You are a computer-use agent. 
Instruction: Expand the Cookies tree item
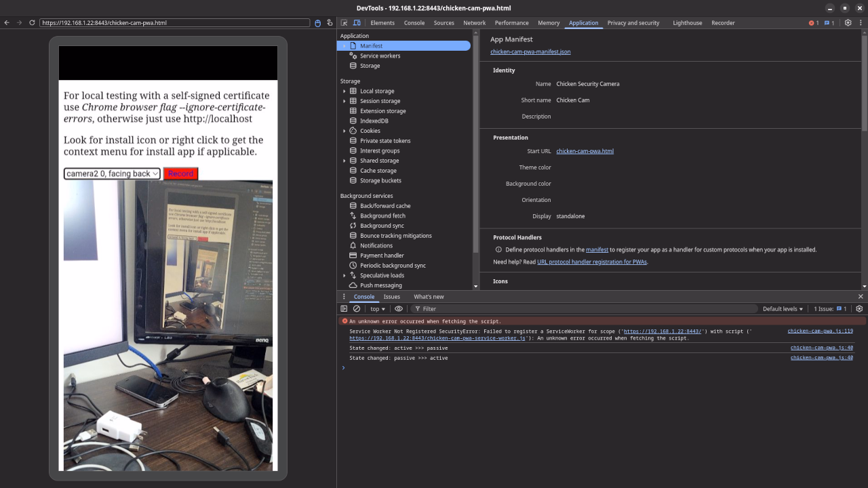click(344, 131)
